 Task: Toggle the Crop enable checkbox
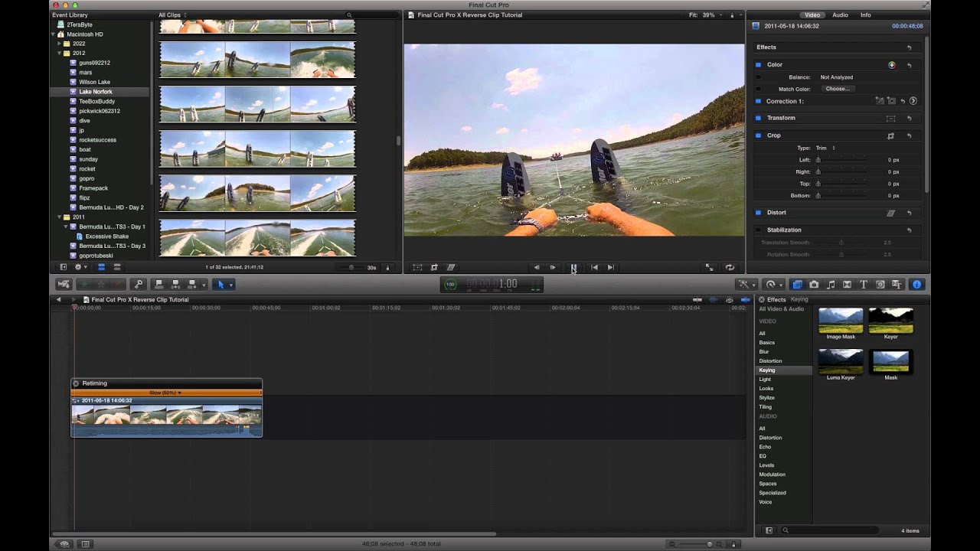point(758,135)
